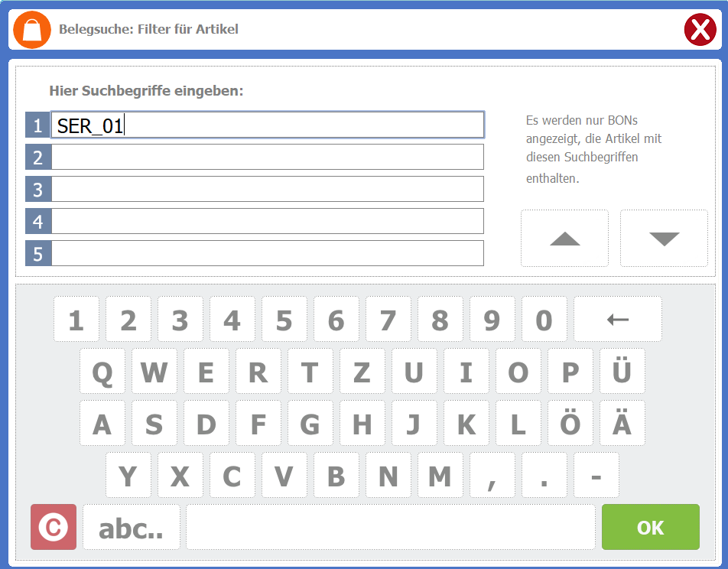The width and height of the screenshot is (728, 569).
Task: Click the orange shopping bag icon
Action: pyautogui.click(x=32, y=30)
